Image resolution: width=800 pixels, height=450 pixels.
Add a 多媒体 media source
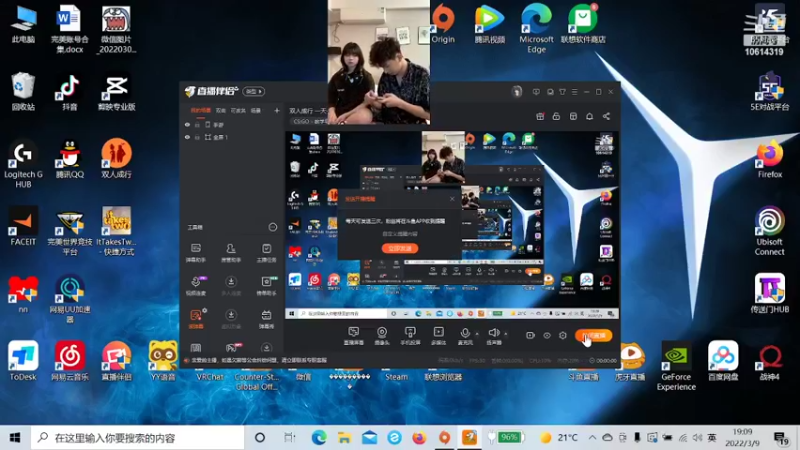(438, 336)
